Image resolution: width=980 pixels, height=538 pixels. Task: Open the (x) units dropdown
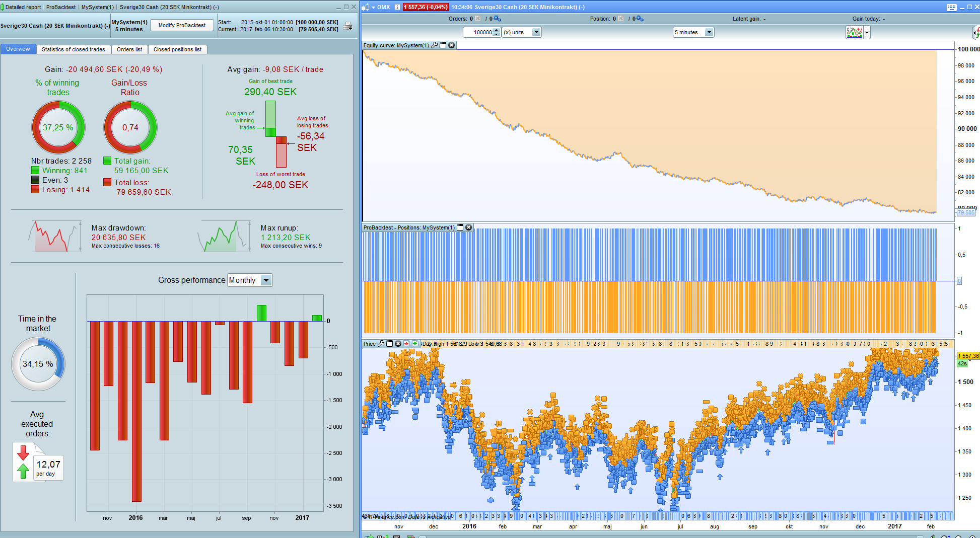pos(536,33)
